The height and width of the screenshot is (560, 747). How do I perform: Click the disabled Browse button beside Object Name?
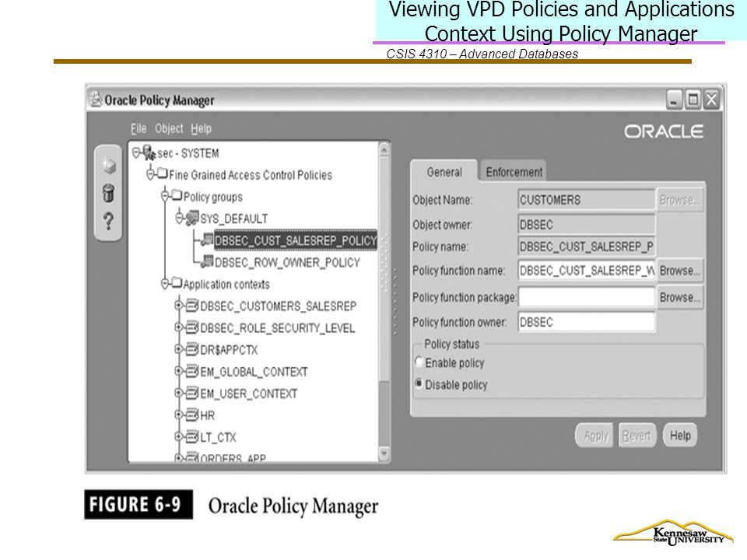point(680,200)
